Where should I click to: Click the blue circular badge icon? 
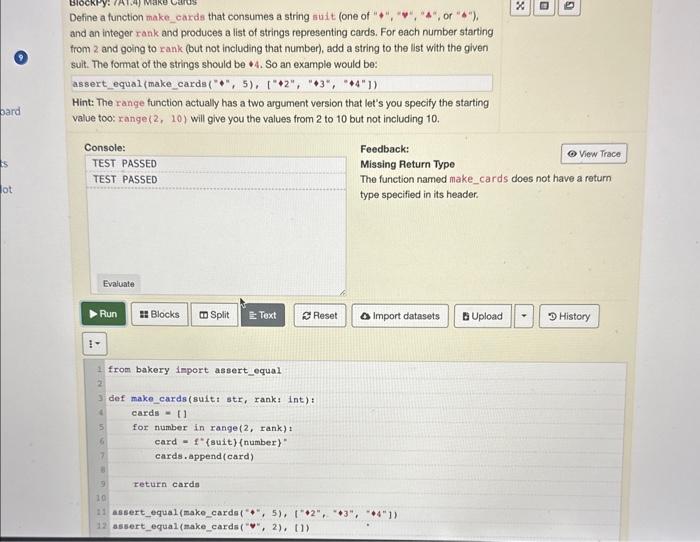[21, 58]
